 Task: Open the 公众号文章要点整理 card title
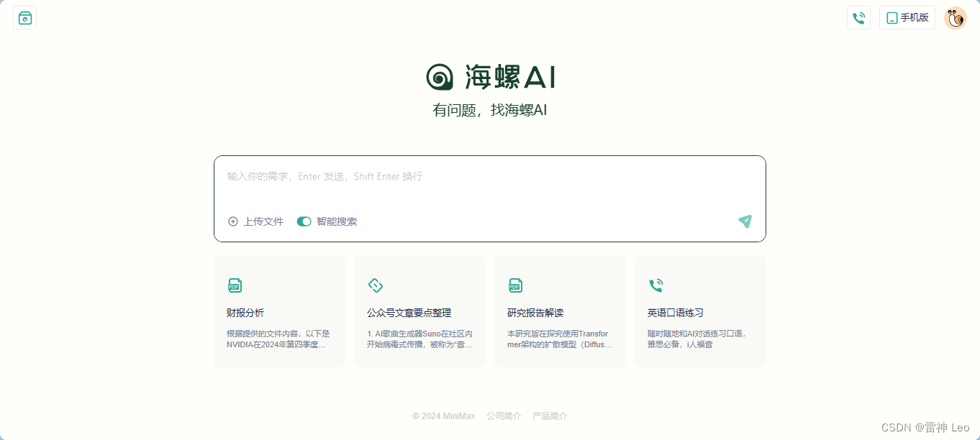click(409, 313)
